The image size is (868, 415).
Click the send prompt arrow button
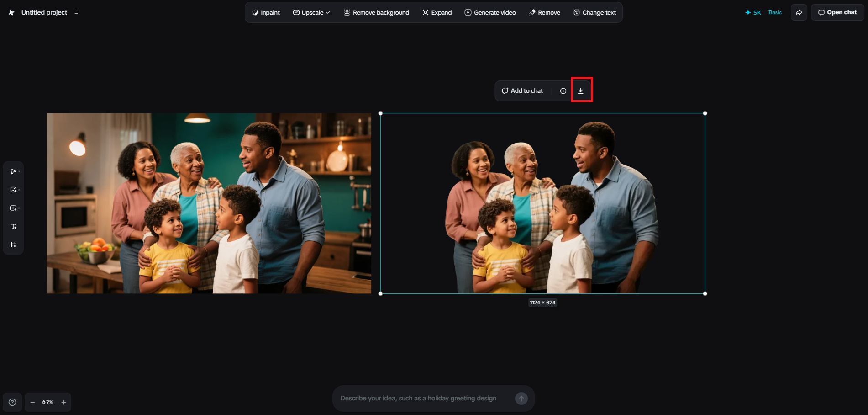pyautogui.click(x=521, y=399)
